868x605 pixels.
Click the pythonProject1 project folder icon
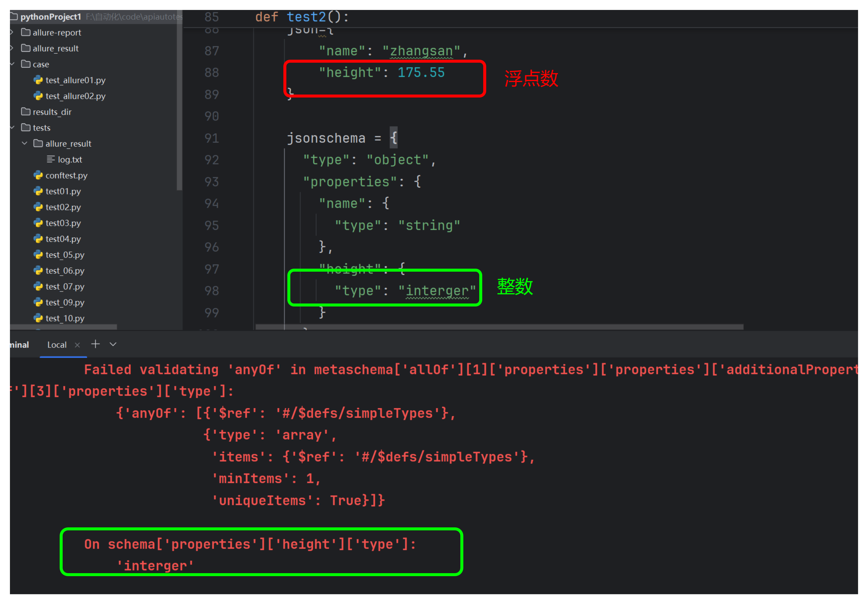(x=14, y=16)
